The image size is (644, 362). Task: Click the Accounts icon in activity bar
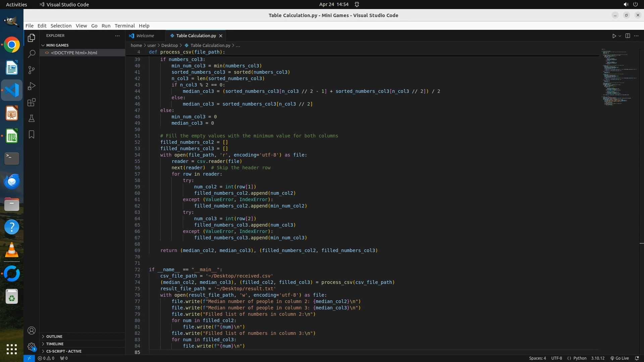32,331
